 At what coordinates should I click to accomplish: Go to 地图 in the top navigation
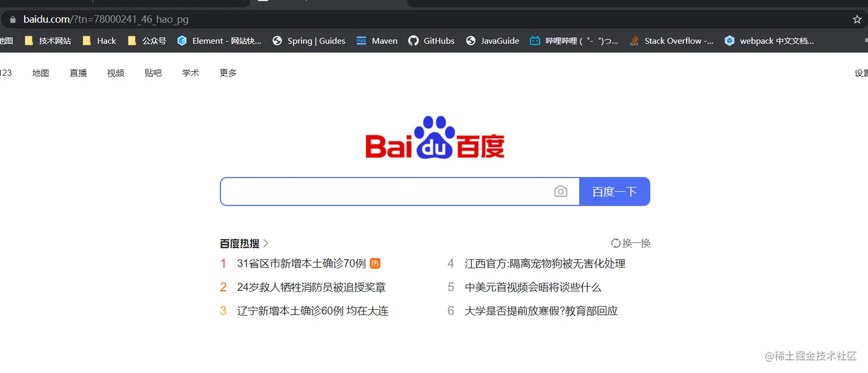41,73
